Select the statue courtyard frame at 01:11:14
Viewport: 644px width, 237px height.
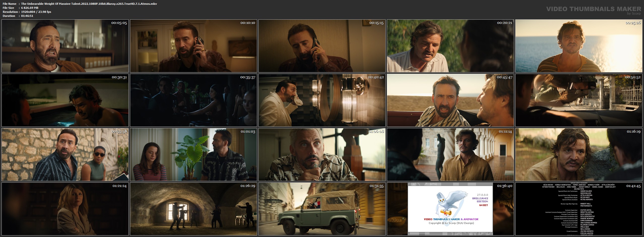pos(450,154)
